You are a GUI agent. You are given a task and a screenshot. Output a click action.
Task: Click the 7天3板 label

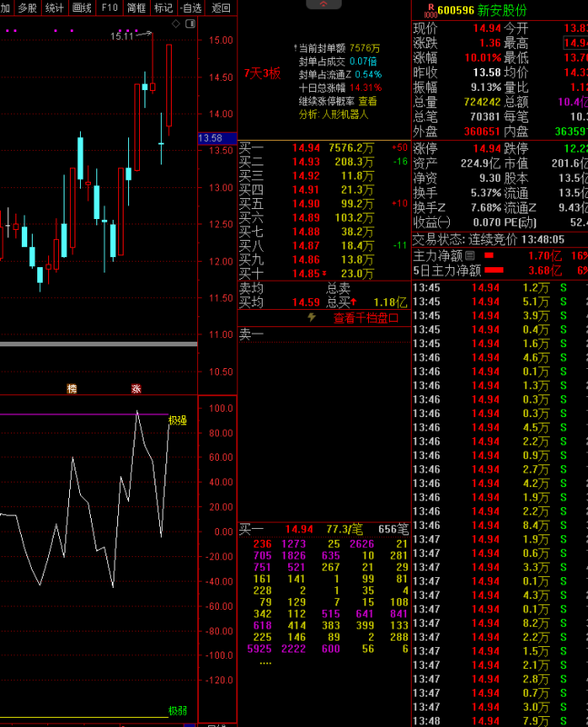tap(263, 74)
